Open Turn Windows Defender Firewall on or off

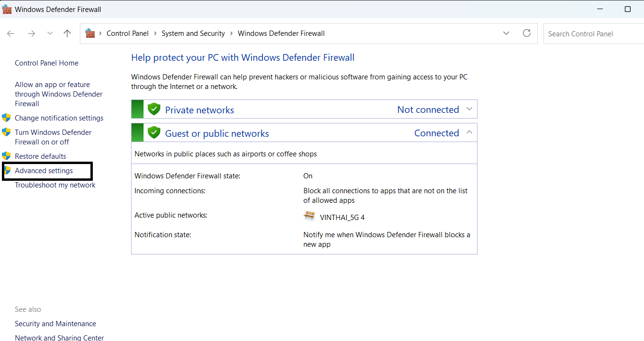(x=53, y=137)
